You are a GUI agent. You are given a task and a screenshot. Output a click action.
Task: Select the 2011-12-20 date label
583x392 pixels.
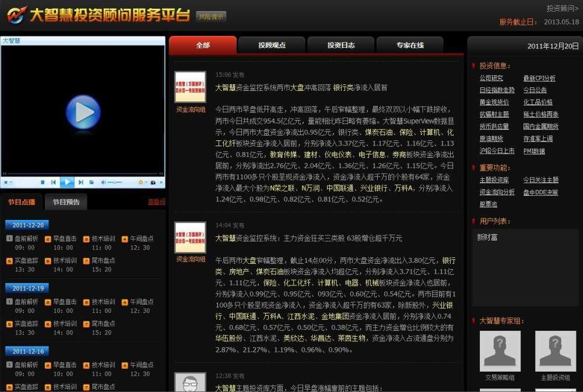pos(27,225)
